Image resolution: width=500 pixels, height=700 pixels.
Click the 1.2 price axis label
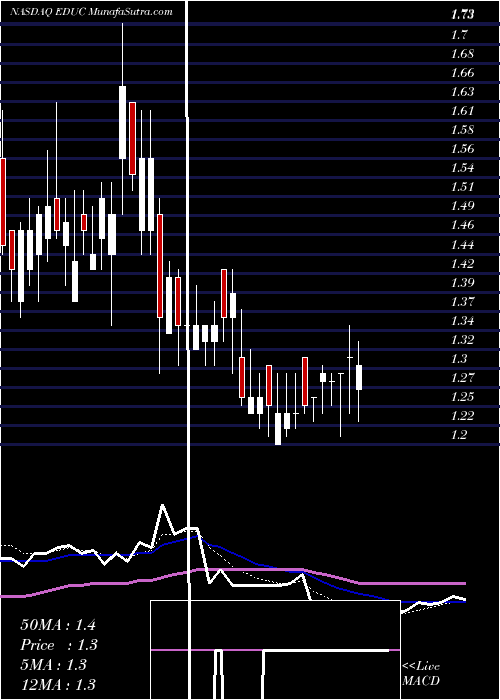pyautogui.click(x=459, y=435)
